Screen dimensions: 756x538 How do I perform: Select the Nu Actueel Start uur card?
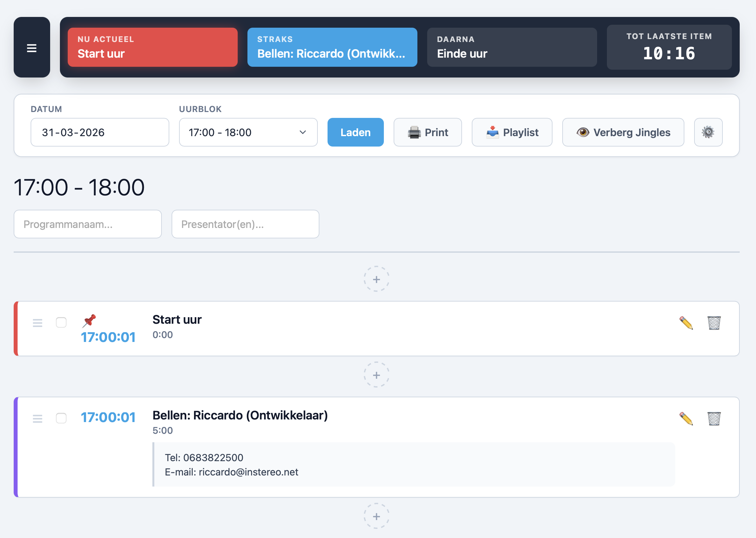(x=152, y=47)
